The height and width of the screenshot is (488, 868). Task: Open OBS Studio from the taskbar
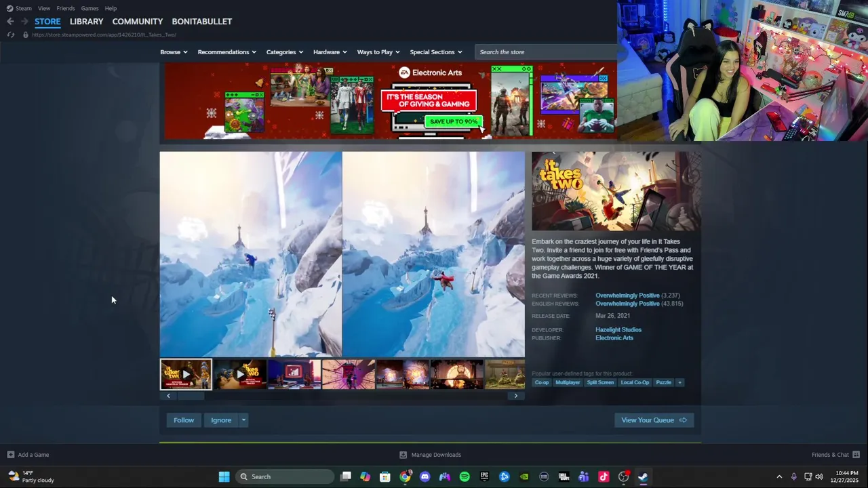623,476
